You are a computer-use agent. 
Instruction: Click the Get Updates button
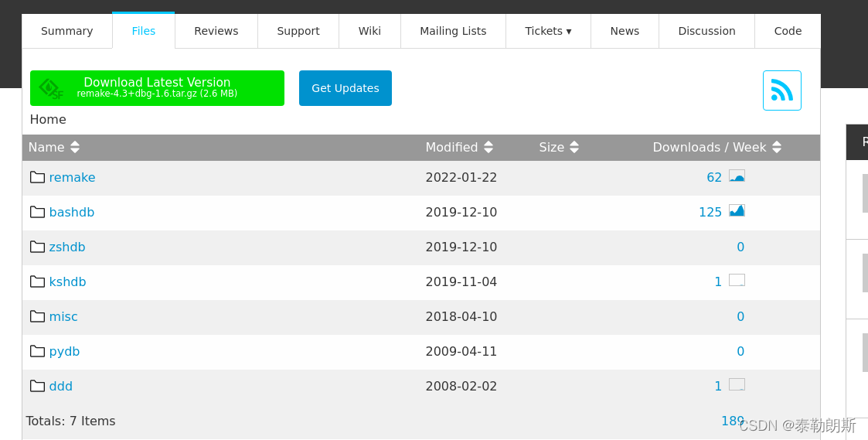pyautogui.click(x=345, y=88)
